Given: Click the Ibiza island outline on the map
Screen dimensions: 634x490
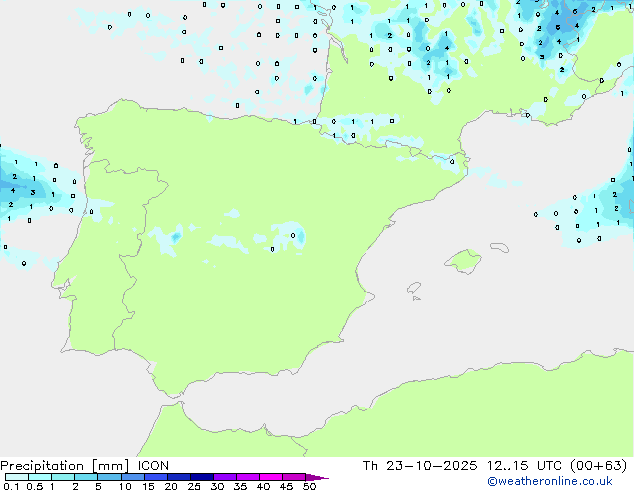Looking at the screenshot, I should 414,288.
